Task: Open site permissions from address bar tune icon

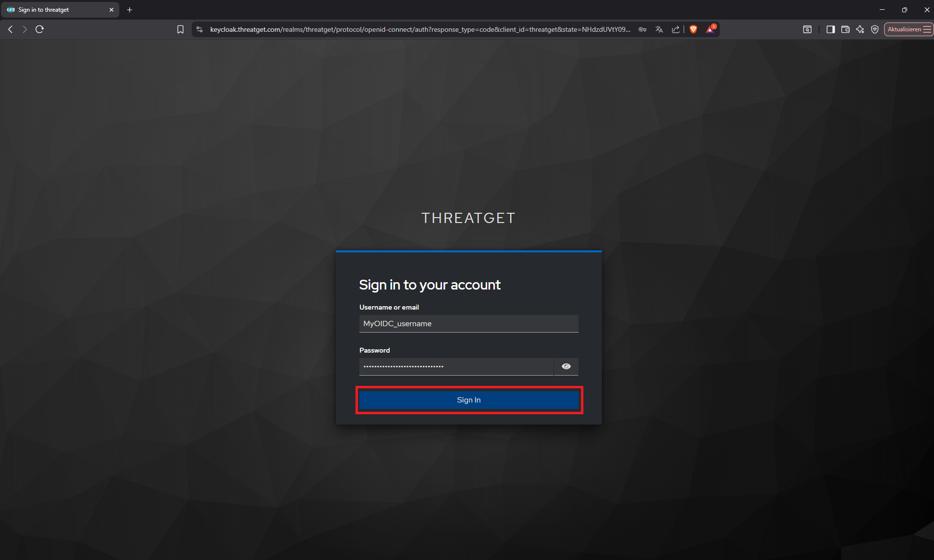Action: click(x=199, y=29)
